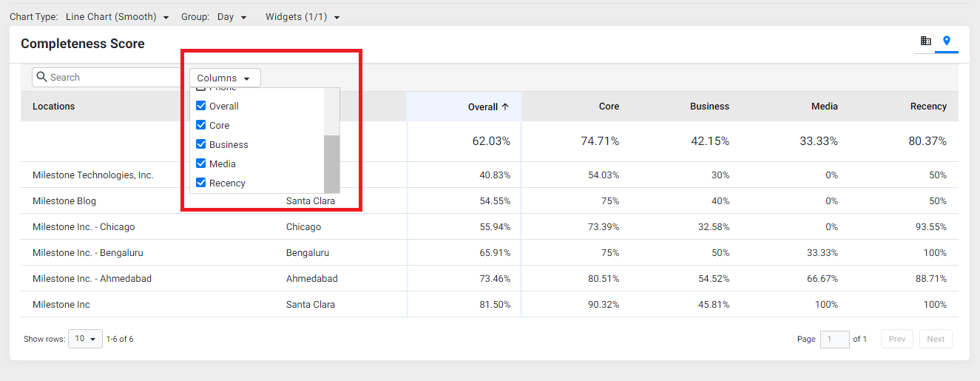Screen dimensions: 980x381
Task: Click the Bengaluru city cell
Action: tap(308, 253)
